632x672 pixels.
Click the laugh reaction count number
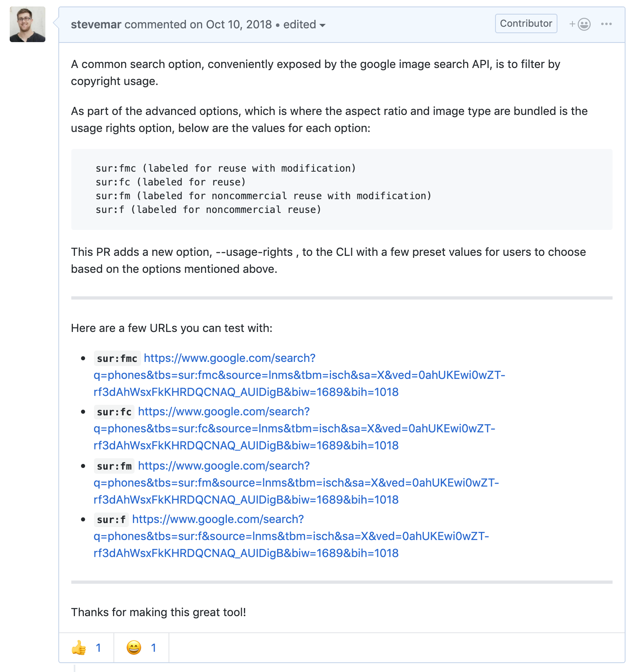[154, 648]
